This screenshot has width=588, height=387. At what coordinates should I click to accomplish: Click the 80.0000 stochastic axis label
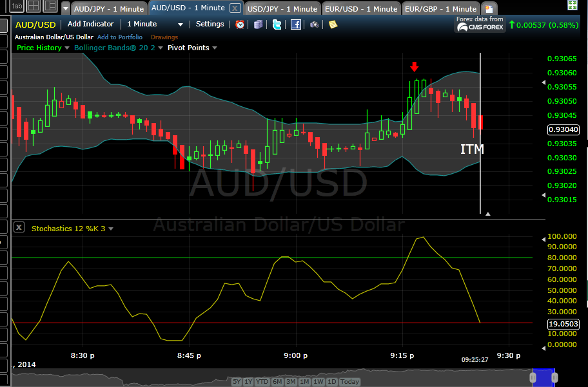pyautogui.click(x=562, y=258)
